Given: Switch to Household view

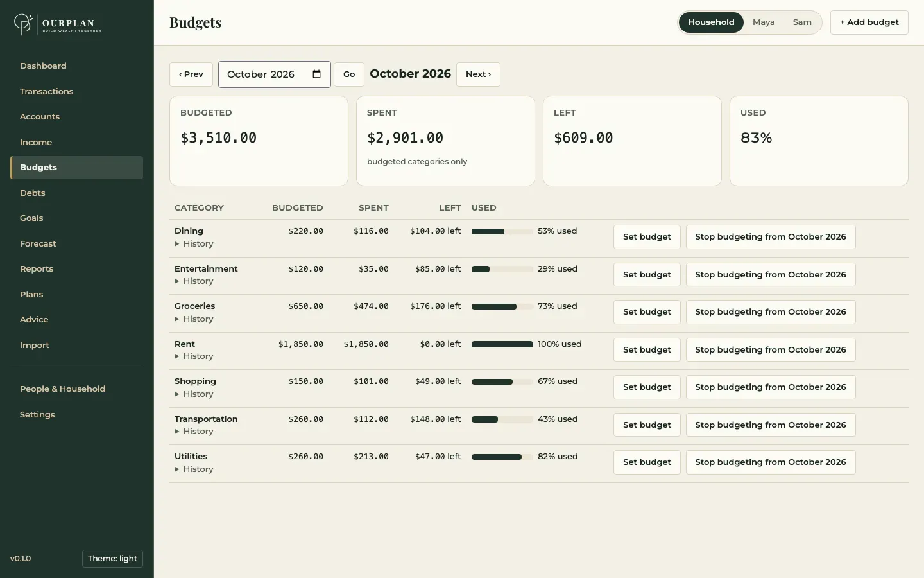Looking at the screenshot, I should (x=711, y=22).
